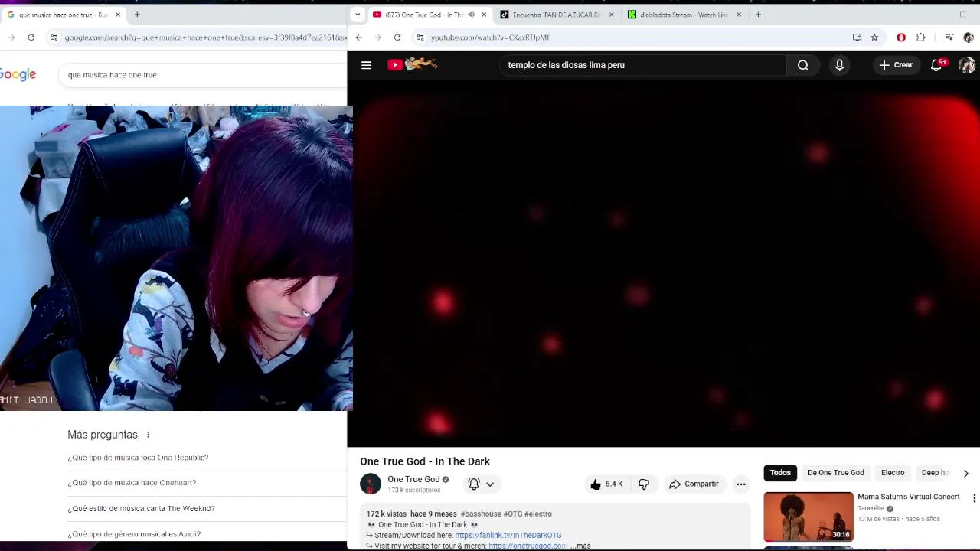Select the Electro filter chip
The height and width of the screenshot is (551, 980).
click(x=893, y=473)
